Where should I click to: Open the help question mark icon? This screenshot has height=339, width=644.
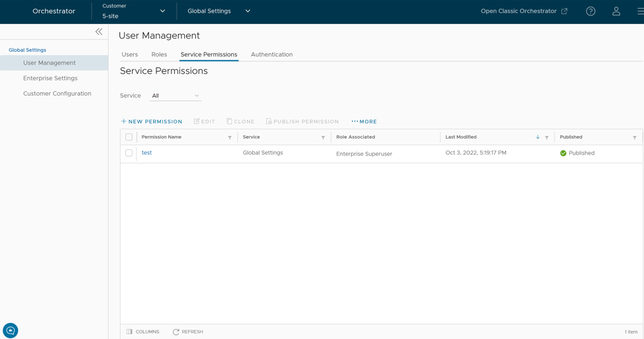point(590,11)
